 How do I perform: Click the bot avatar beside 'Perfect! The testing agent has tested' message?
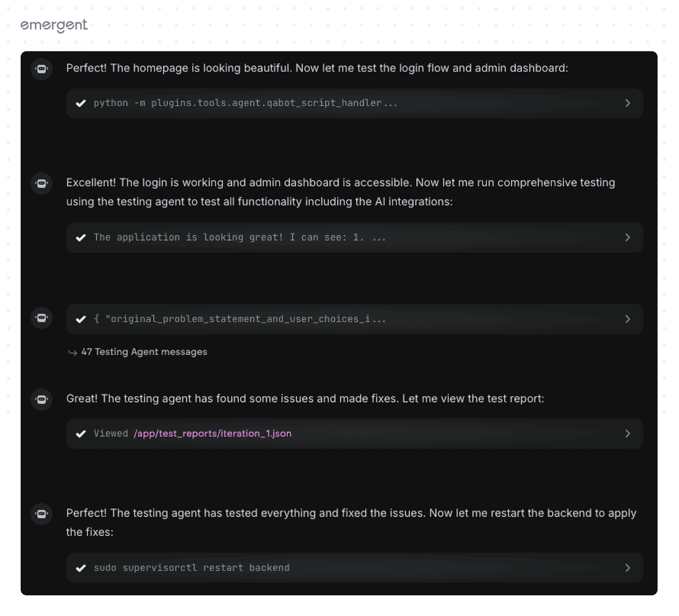42,514
